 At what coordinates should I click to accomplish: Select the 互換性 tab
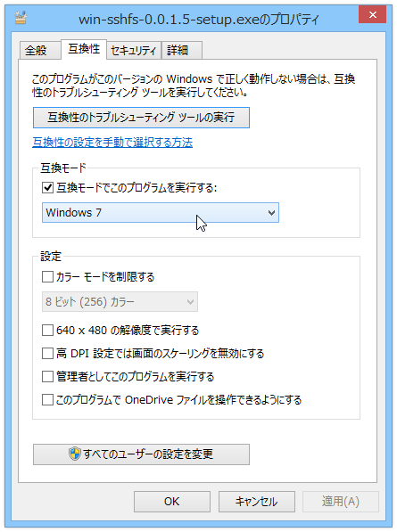click(x=84, y=49)
